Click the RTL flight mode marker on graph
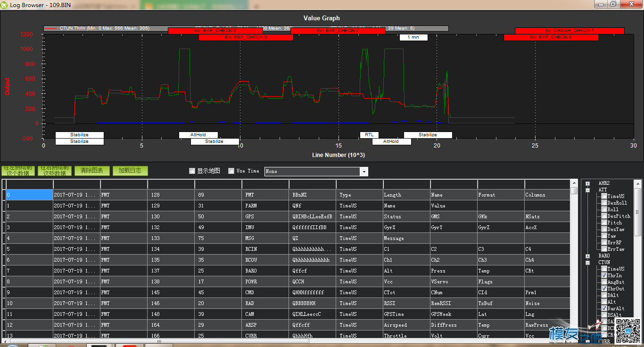Viewport: 644px width, 347px height. (369, 135)
